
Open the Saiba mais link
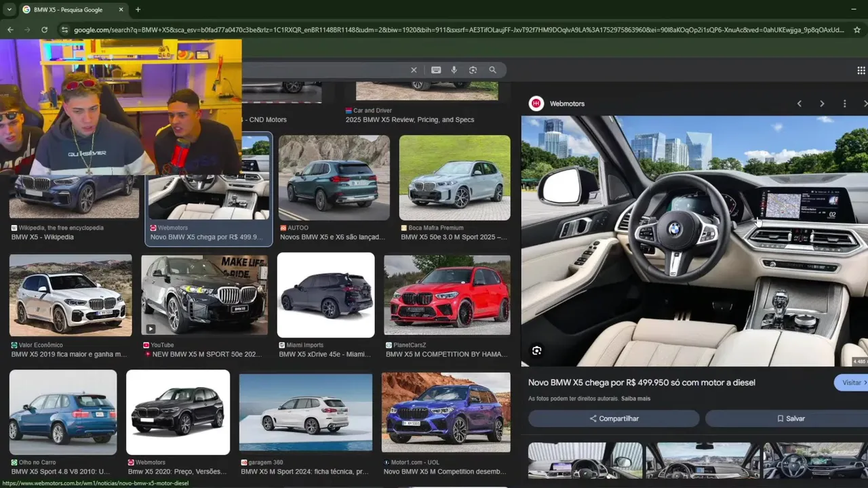tap(635, 399)
